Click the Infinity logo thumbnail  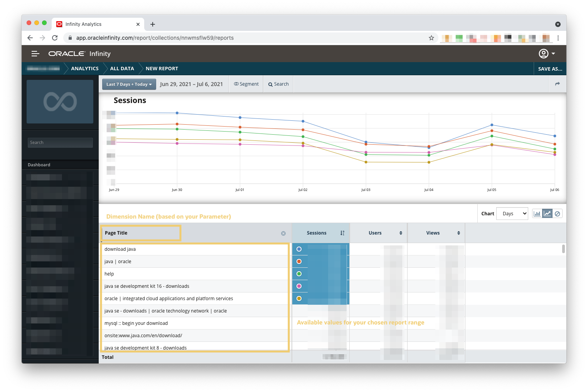[x=60, y=101]
